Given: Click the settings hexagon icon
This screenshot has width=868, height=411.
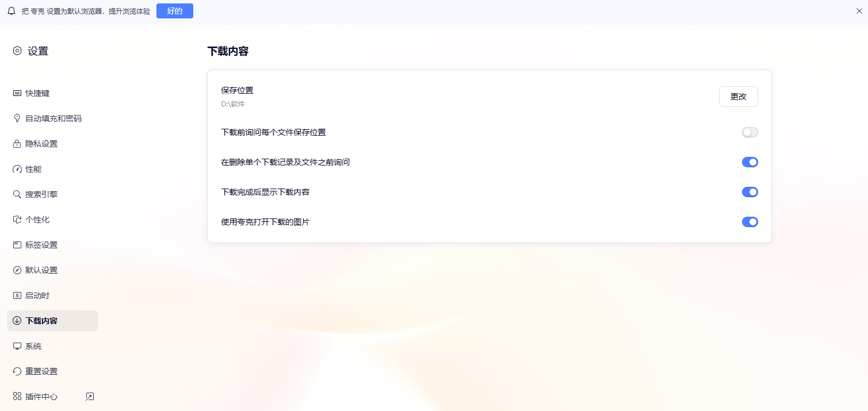Looking at the screenshot, I should pos(17,51).
